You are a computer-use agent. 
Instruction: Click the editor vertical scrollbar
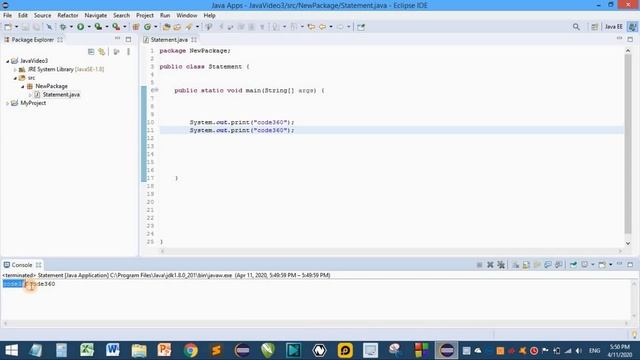[628, 143]
